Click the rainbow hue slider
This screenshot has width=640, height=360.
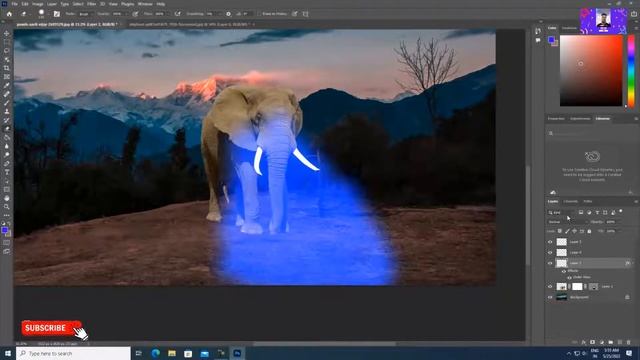[x=631, y=70]
